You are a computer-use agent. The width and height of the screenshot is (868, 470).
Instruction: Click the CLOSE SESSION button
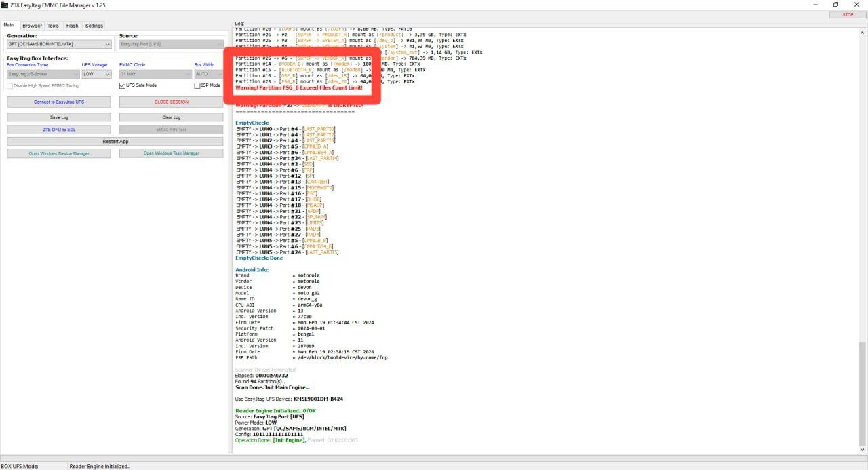pos(171,102)
